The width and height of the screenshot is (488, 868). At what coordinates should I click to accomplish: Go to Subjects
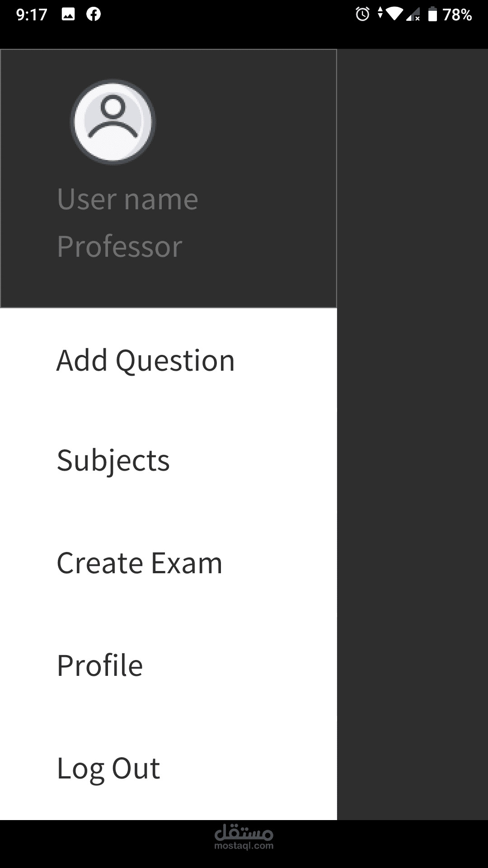(113, 460)
